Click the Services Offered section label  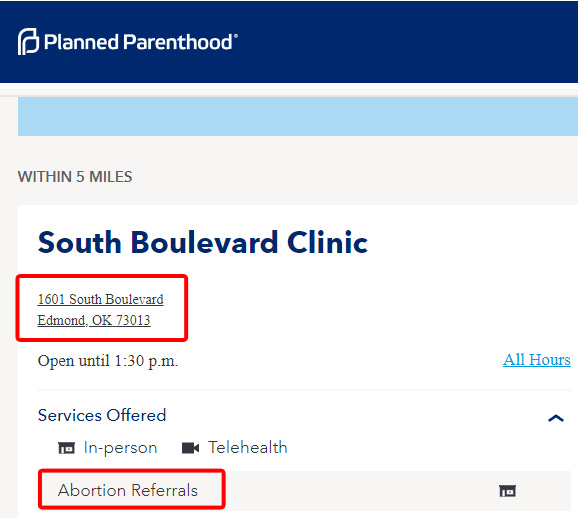pos(102,416)
